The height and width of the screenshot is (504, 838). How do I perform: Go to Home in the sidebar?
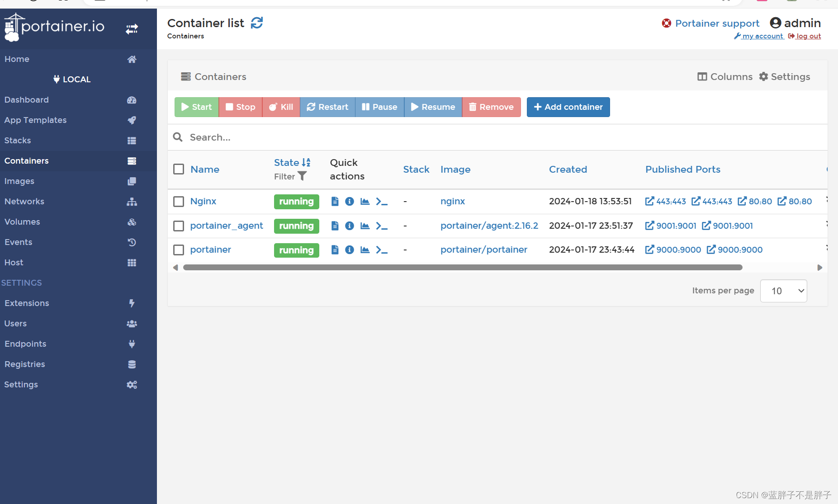[x=78, y=59]
